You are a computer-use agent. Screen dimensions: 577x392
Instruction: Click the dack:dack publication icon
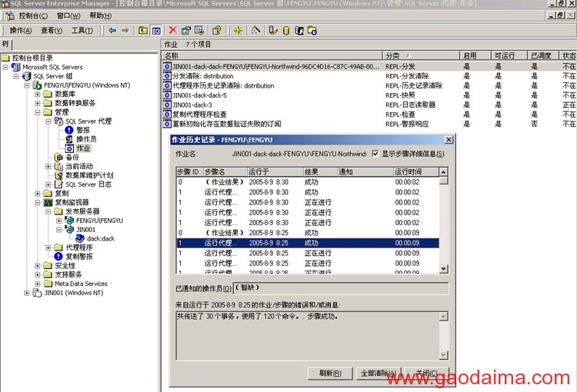pos(80,238)
